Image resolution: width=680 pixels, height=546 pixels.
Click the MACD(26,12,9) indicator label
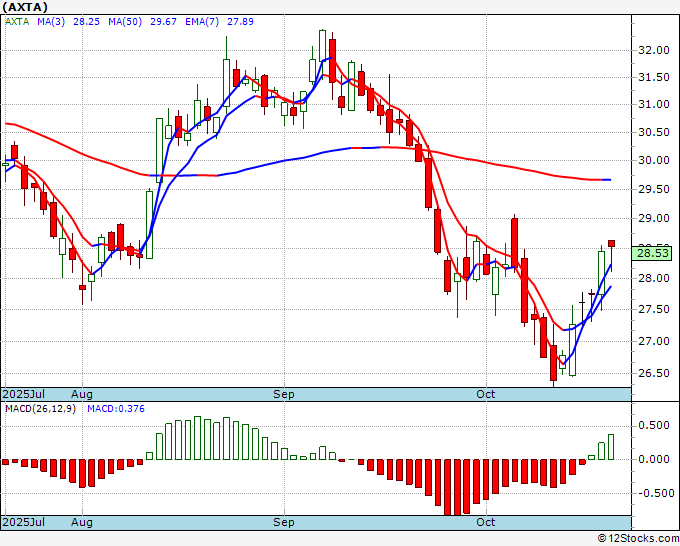(40, 409)
